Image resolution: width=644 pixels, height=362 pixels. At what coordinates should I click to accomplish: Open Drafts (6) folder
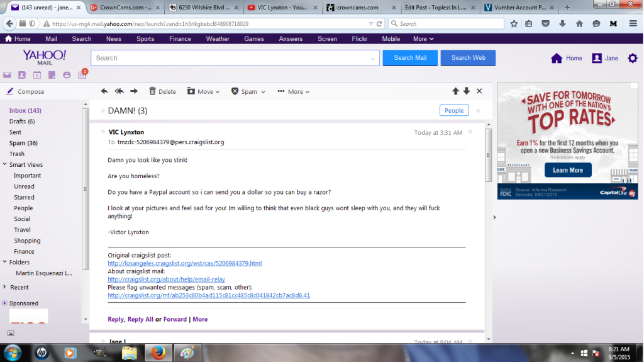point(22,122)
